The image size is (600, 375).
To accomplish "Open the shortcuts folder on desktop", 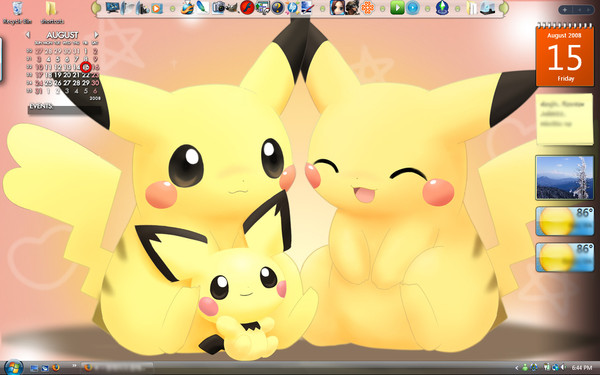I will (51, 11).
